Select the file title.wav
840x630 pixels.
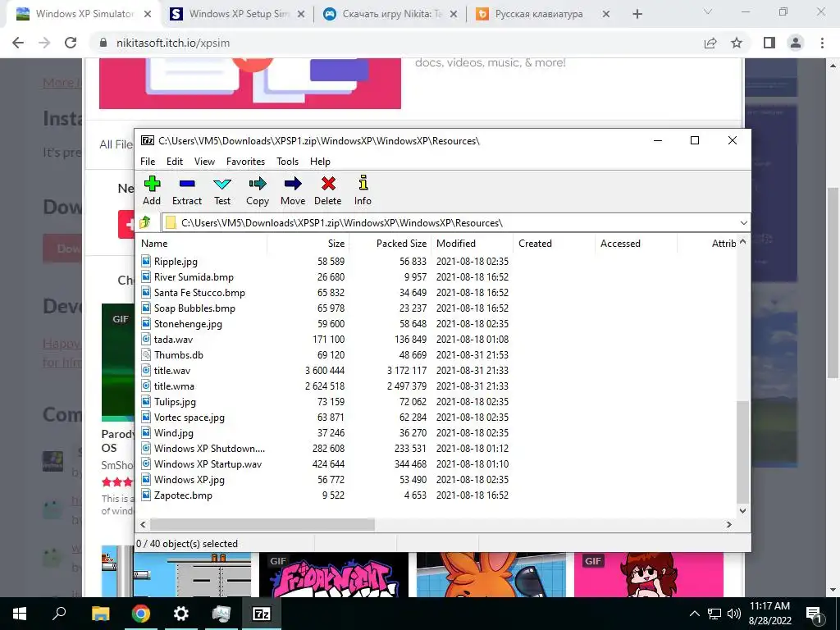[172, 370]
